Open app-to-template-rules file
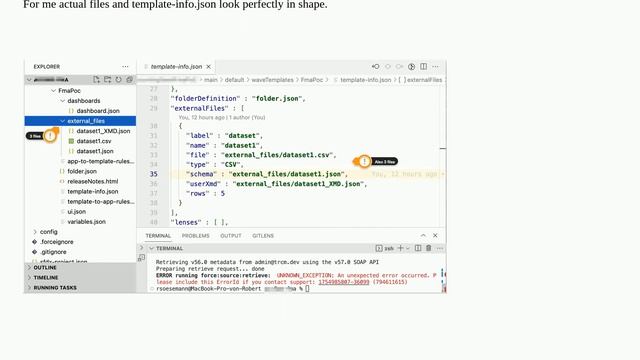The width and height of the screenshot is (640, 360). [x=100, y=161]
